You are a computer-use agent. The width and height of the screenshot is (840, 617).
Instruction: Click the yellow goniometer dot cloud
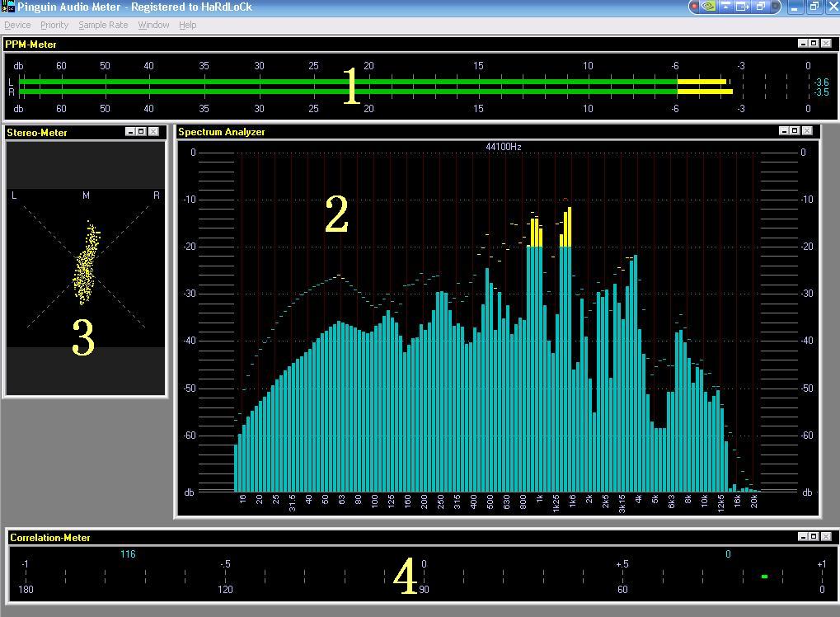click(x=87, y=263)
